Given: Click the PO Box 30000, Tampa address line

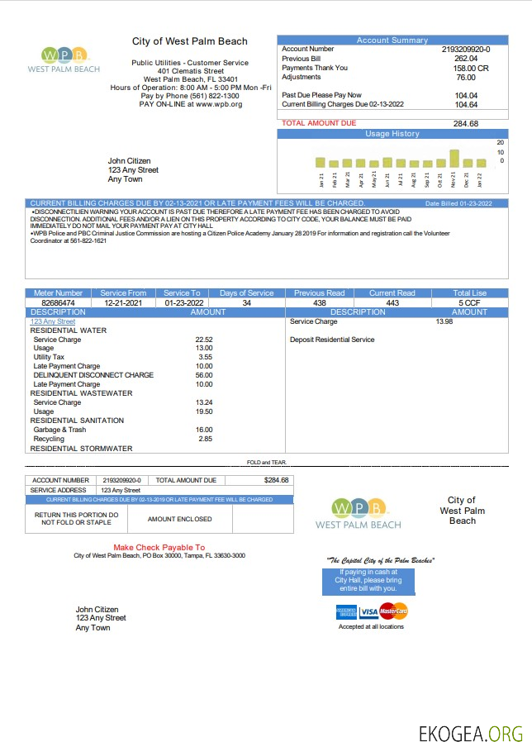Looking at the screenshot, I should [x=159, y=555].
